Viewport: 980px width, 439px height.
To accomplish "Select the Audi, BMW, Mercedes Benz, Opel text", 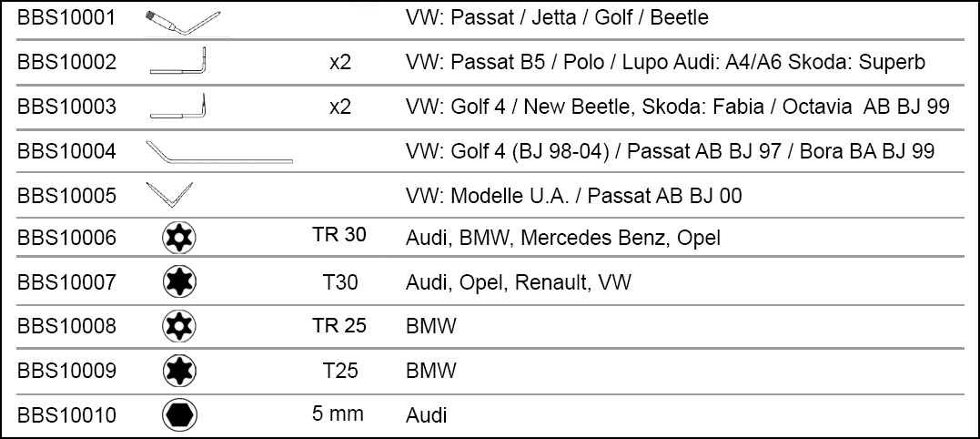I will tap(562, 239).
